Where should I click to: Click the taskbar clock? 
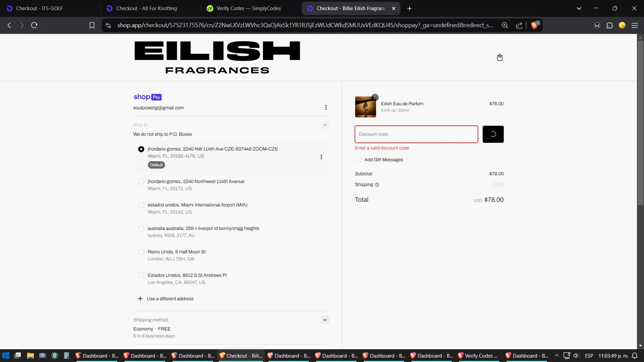614,356
